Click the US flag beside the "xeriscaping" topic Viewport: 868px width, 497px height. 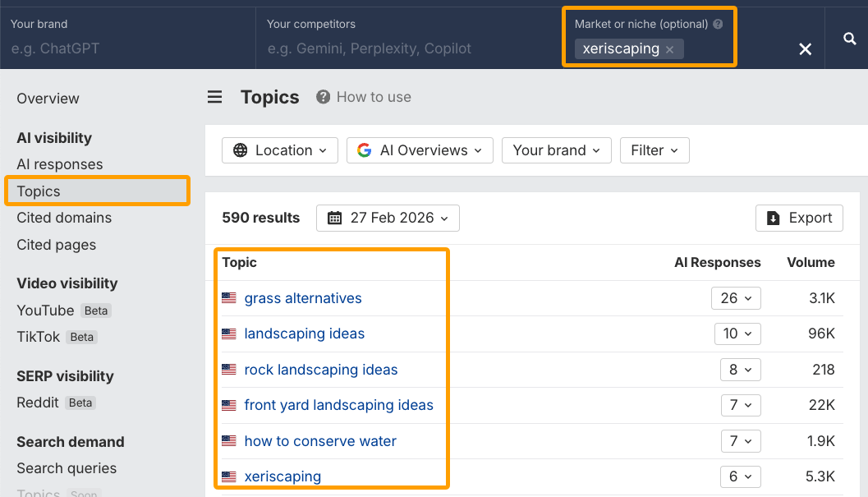(228, 476)
